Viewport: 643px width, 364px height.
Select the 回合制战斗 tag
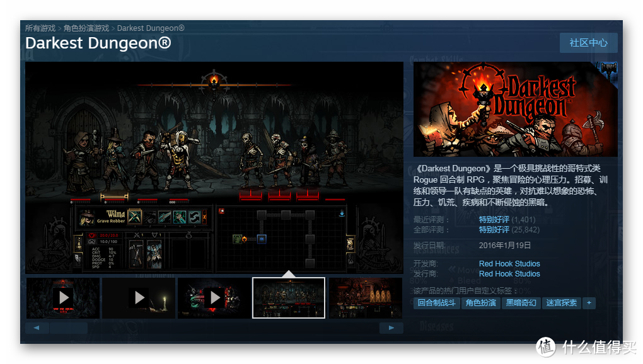[436, 303]
